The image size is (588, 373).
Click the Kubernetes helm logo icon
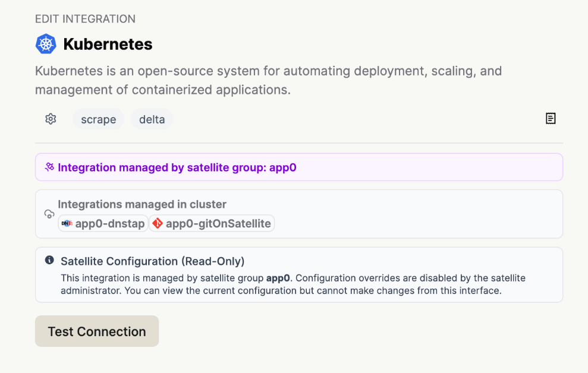(x=46, y=44)
